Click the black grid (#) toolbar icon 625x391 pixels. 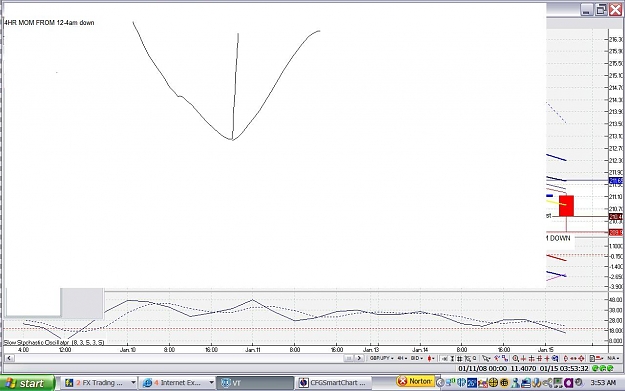pos(460,358)
